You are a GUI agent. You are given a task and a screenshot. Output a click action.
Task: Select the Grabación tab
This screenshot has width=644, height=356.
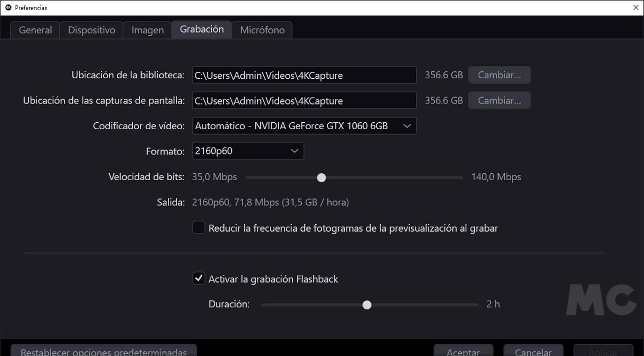(x=202, y=29)
